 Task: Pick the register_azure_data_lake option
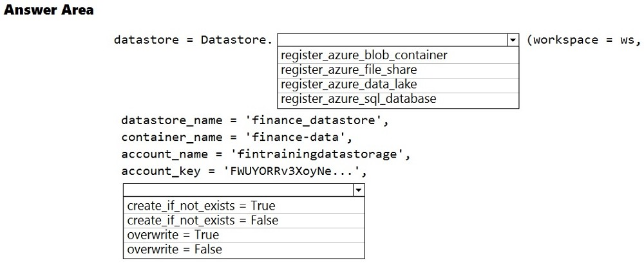[349, 84]
